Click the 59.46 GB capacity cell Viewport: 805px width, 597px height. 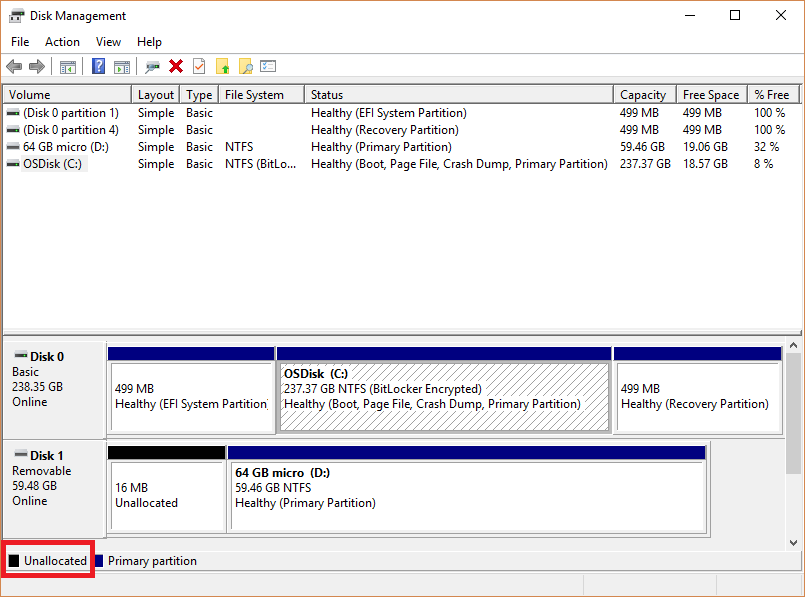coord(642,147)
